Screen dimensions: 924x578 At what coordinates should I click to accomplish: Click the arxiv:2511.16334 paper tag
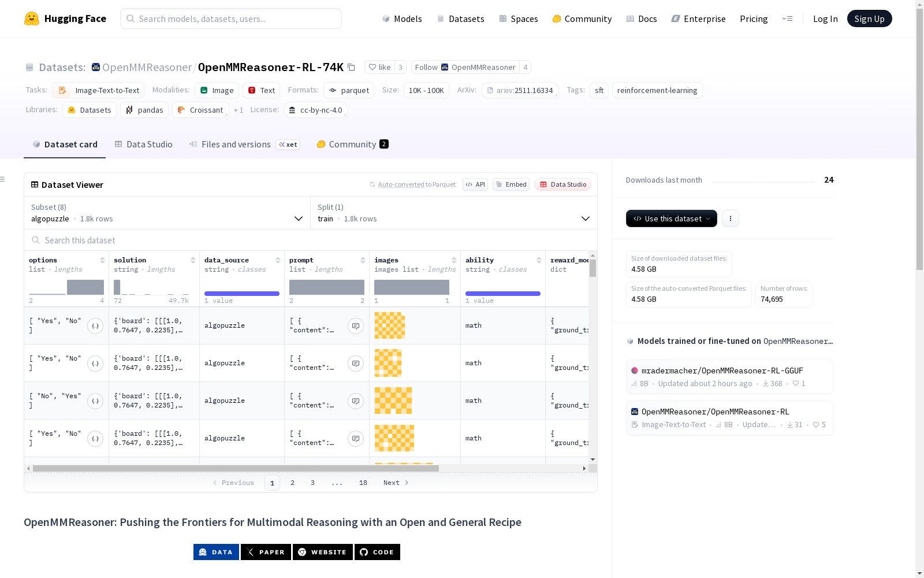[x=520, y=90]
